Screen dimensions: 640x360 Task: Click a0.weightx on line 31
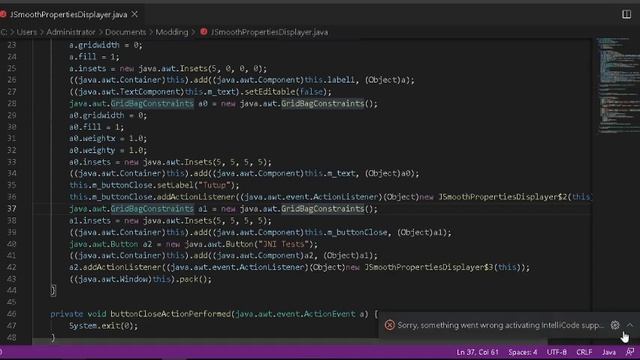click(92, 138)
